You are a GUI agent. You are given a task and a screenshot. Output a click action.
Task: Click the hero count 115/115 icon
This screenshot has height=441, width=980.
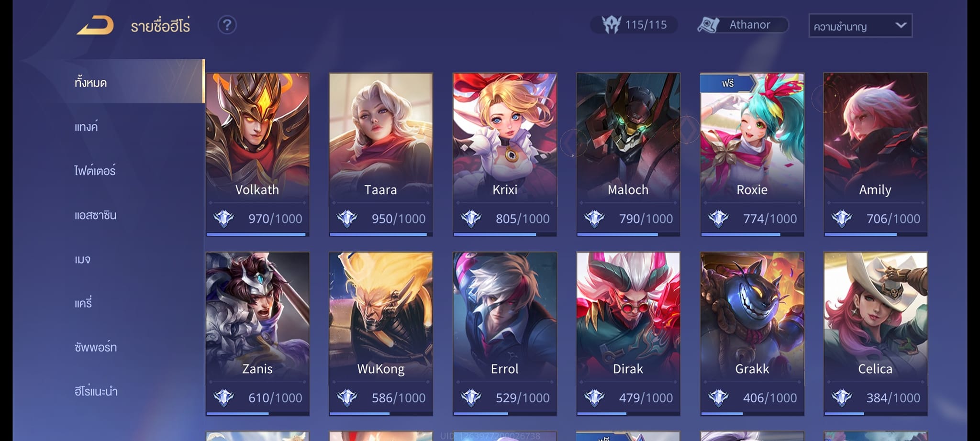click(611, 24)
